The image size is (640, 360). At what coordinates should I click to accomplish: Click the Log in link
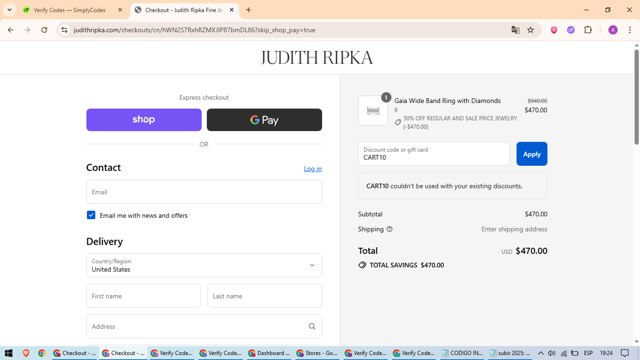pos(313,169)
